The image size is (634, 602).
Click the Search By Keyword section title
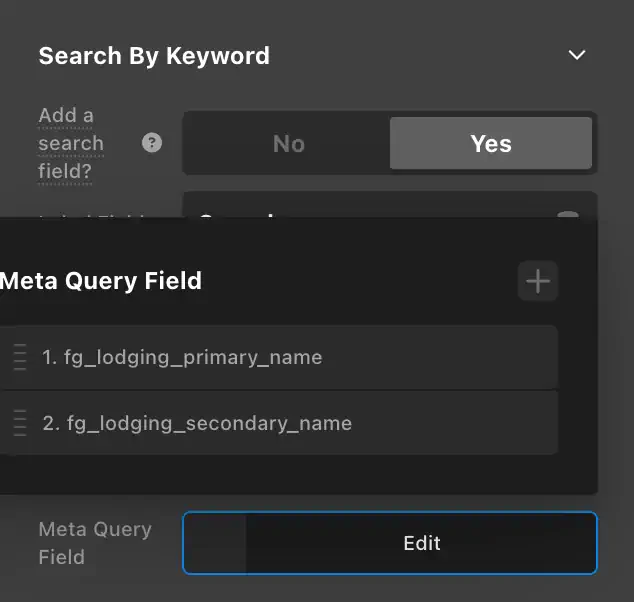pyautogui.click(x=154, y=55)
